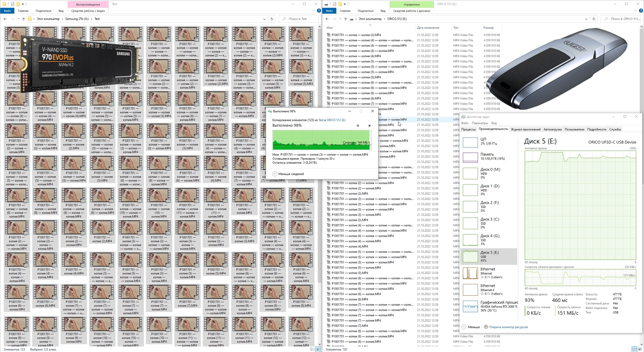Click the ORICO 512 (E:) destination link
This screenshot has height=352, width=644.
tap(336, 120)
